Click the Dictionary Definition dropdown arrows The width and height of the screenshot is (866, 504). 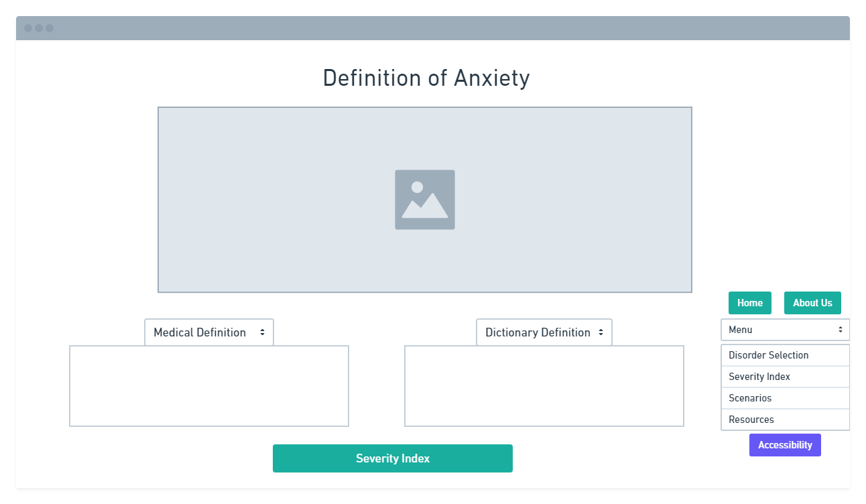(x=601, y=332)
